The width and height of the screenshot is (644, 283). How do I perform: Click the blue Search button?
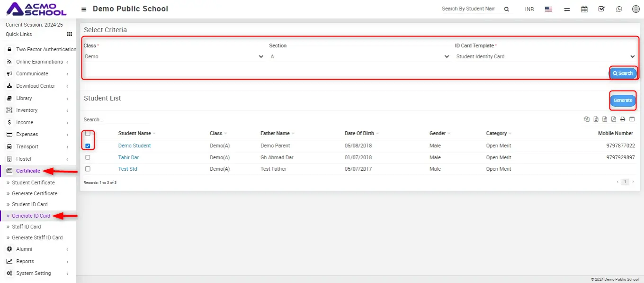point(623,73)
